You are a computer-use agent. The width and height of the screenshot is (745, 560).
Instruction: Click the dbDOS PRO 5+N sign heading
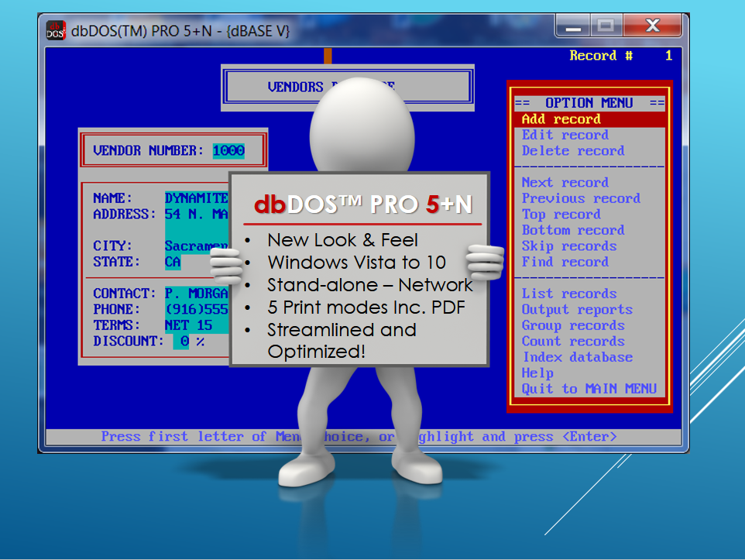pyautogui.click(x=363, y=204)
